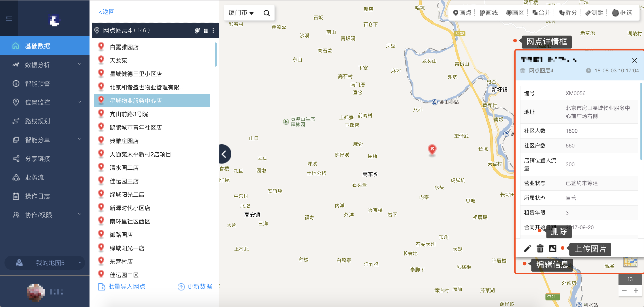The width and height of the screenshot is (644, 307).
Task: Zoom in the map with plus
Action: click(636, 290)
